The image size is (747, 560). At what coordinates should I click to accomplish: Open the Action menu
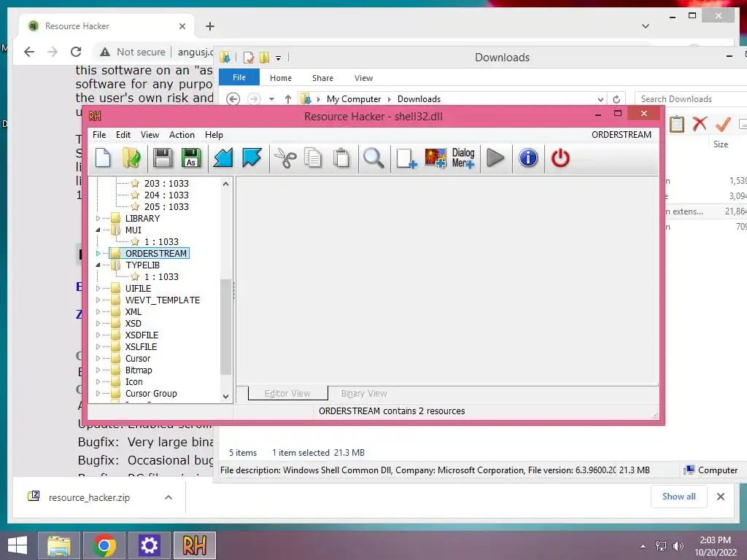(x=182, y=135)
